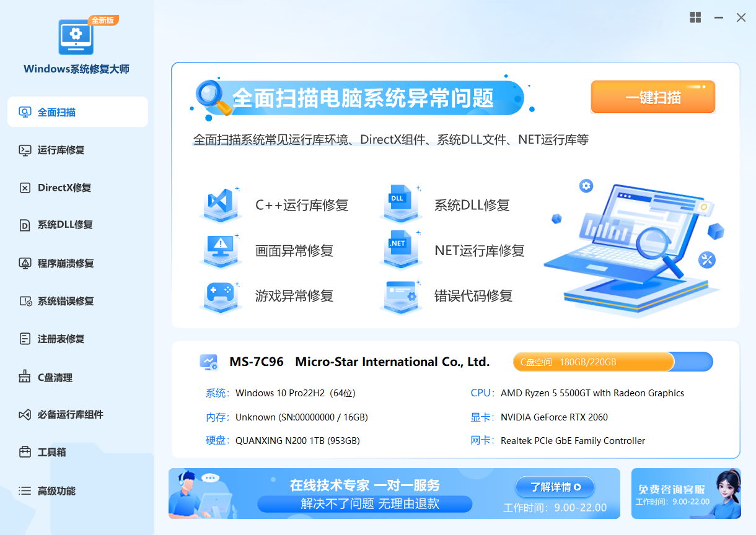756x535 pixels.
Task: Open the four-square grid menu icon
Action: [x=695, y=17]
